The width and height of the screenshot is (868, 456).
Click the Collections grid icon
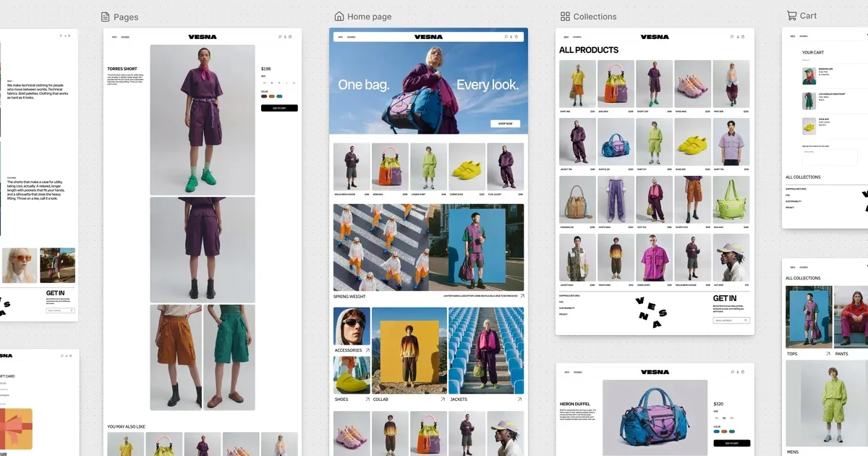[x=565, y=16]
